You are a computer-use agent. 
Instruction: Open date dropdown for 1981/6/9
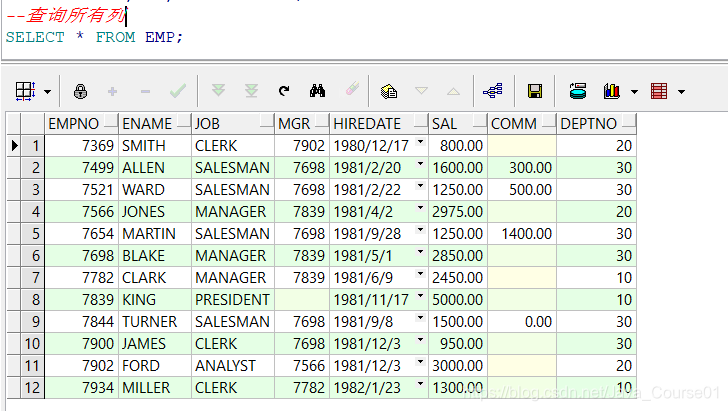point(421,274)
